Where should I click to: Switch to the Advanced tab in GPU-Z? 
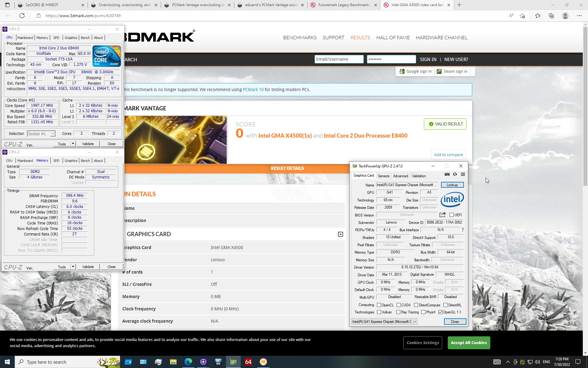click(400, 176)
